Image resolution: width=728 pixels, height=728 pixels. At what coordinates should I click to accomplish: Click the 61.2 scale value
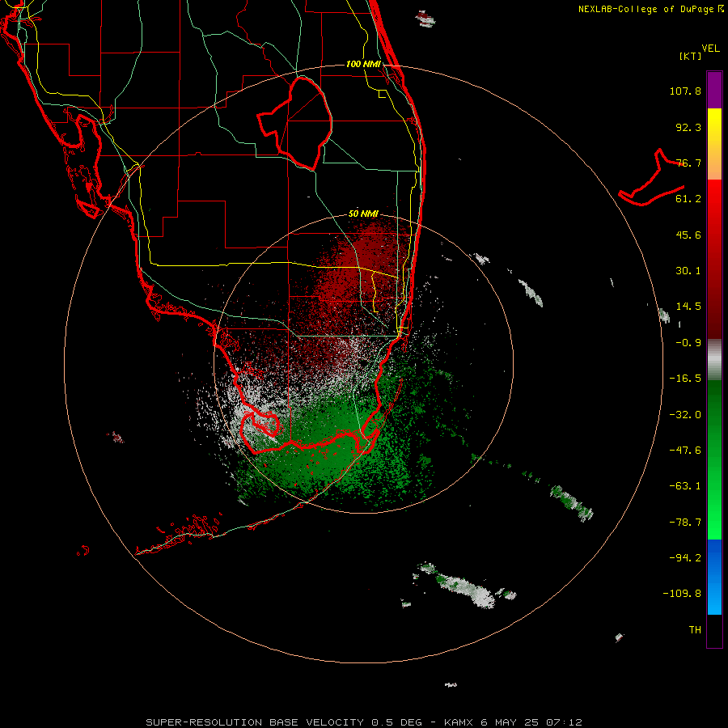coord(688,199)
